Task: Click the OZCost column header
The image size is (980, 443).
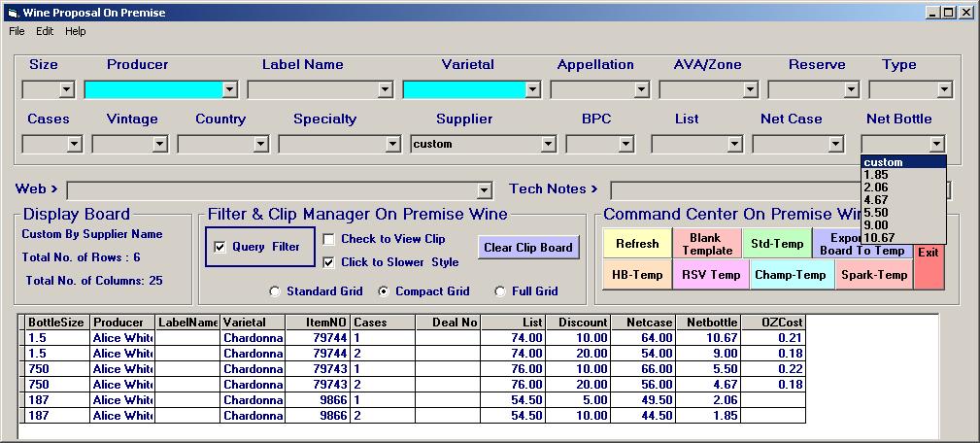Action: click(773, 323)
